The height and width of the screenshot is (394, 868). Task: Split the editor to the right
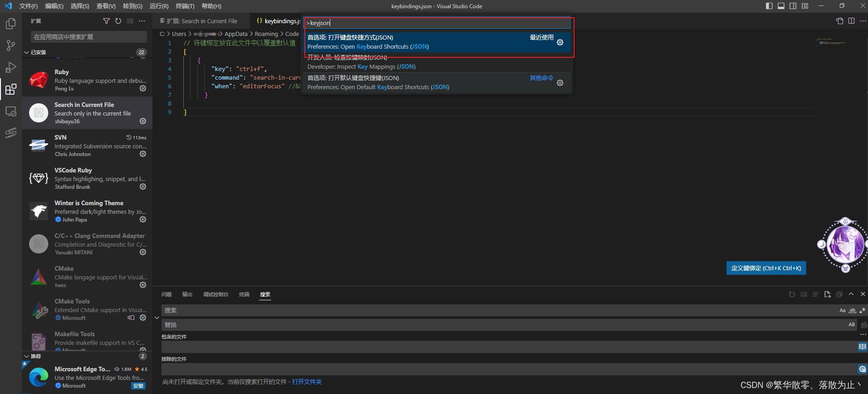coord(852,21)
